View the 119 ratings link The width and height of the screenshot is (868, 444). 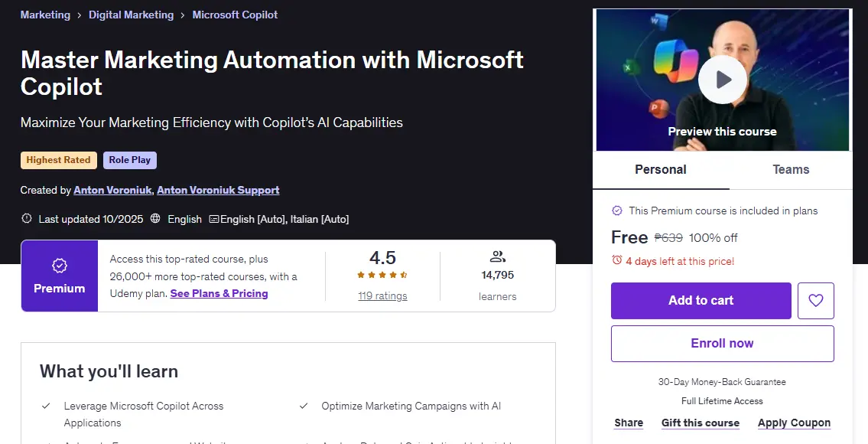[382, 296]
